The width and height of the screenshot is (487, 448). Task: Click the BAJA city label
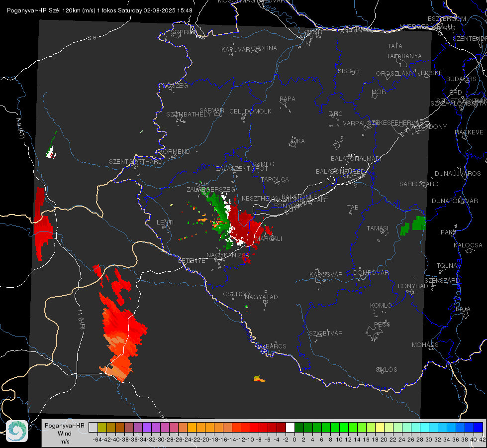click(x=463, y=309)
